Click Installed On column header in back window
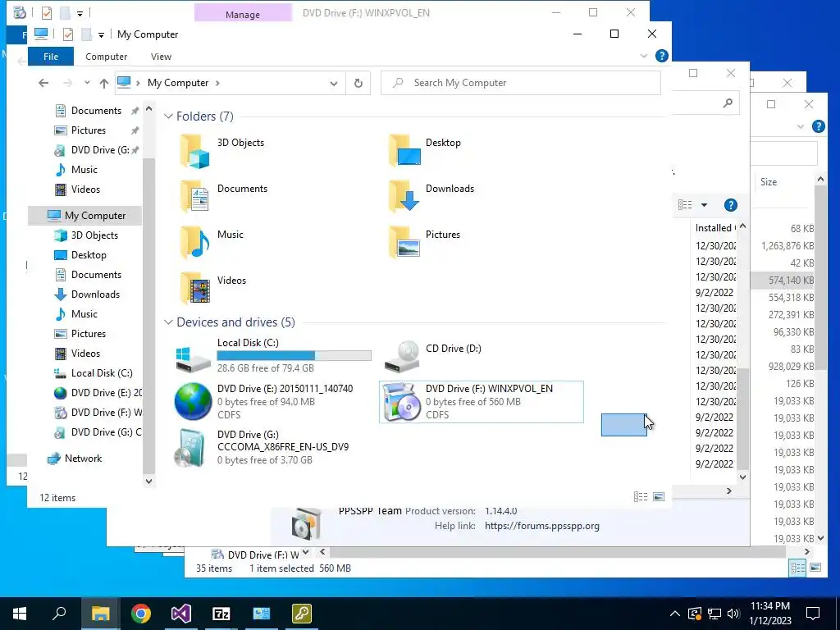840x630 pixels. (714, 228)
